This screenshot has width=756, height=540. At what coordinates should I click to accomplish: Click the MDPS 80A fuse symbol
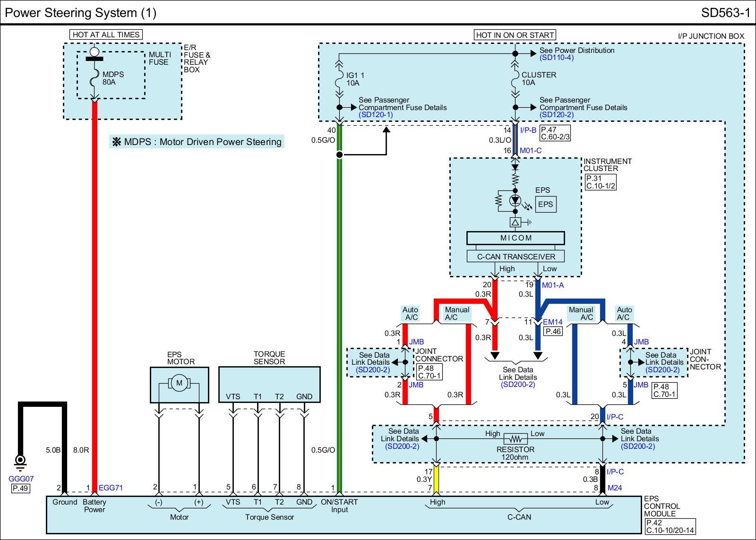(x=94, y=78)
